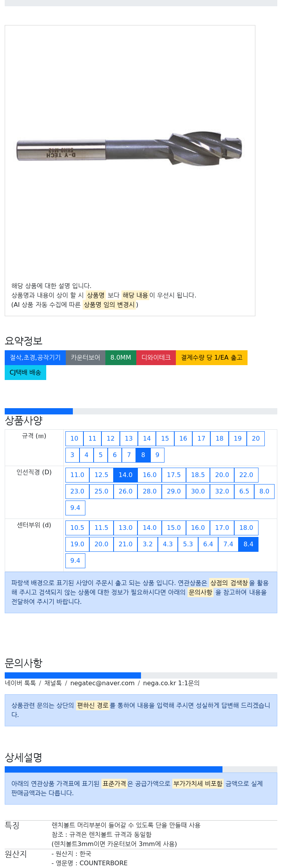The image size is (282, 868).
Task: Open the 디와이테크 brand tag
Action: [x=156, y=358]
